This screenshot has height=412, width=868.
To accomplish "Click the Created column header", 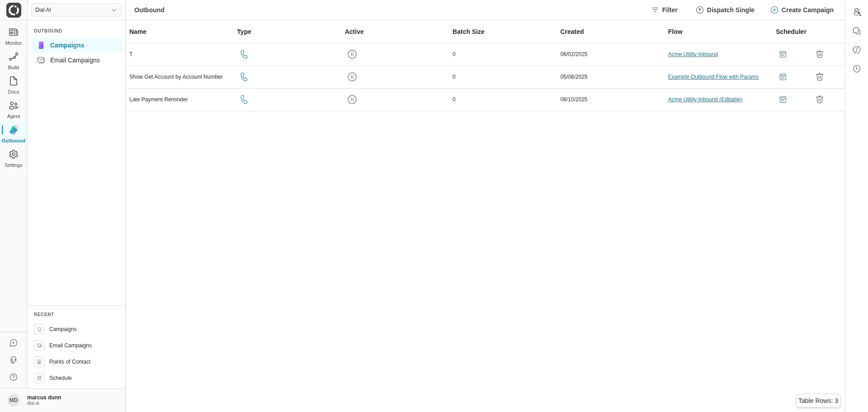I will click(572, 32).
